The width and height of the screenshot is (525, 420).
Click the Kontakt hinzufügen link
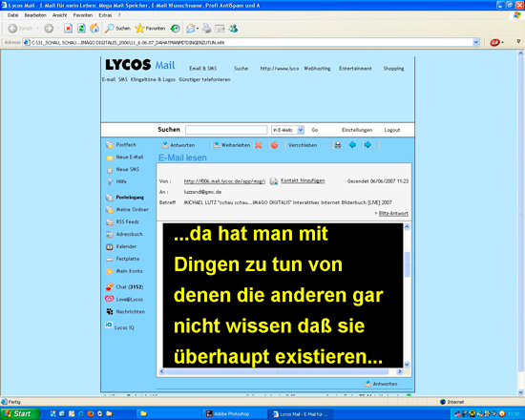tap(303, 180)
